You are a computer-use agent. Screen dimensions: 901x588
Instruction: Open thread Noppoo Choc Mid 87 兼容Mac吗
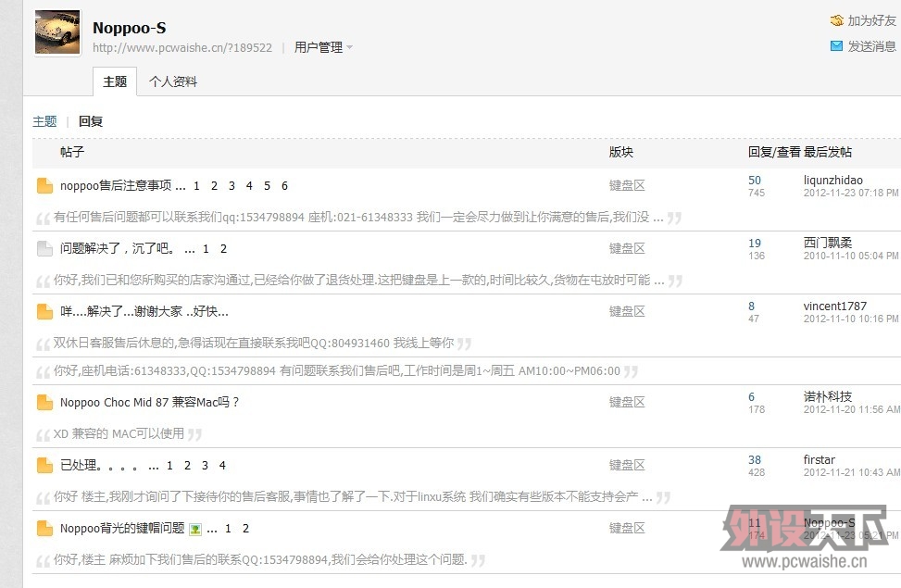coord(149,403)
